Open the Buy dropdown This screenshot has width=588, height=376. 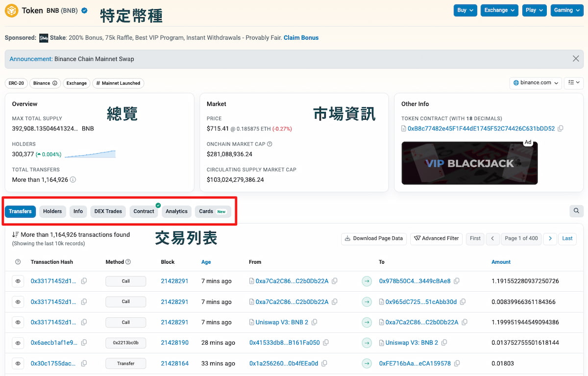(465, 10)
